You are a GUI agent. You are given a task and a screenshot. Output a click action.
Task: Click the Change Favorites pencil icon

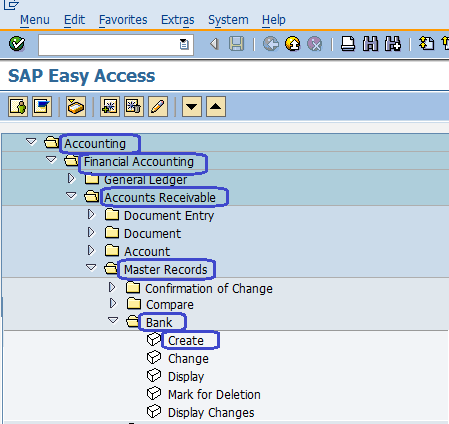tap(158, 107)
